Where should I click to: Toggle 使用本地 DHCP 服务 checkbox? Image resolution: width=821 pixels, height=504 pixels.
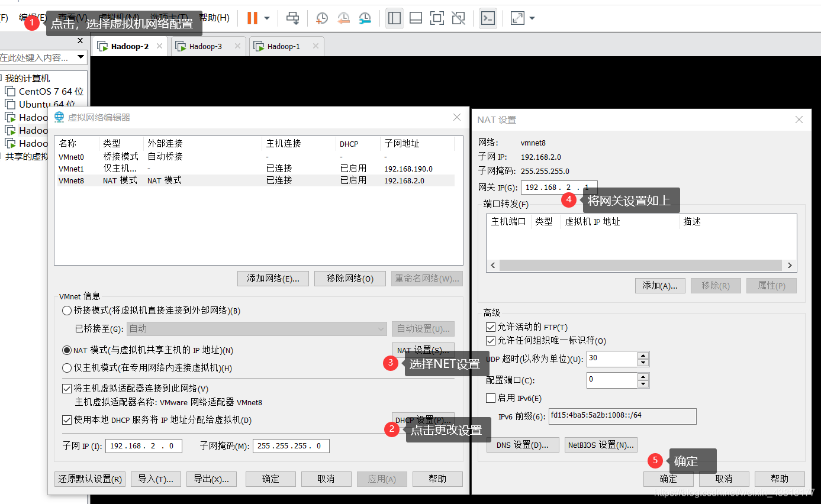point(67,420)
